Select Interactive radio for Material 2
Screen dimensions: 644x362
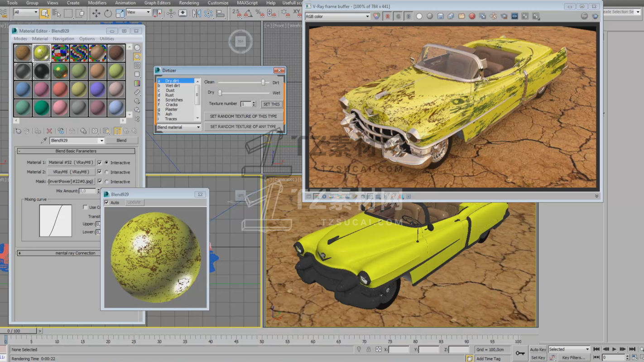pyautogui.click(x=107, y=172)
